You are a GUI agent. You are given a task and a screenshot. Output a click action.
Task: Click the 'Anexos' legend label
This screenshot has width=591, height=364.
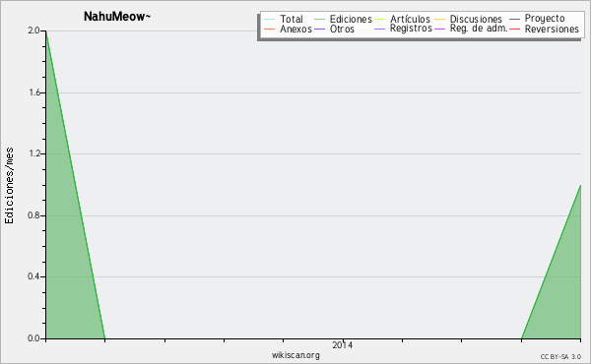pyautogui.click(x=295, y=29)
